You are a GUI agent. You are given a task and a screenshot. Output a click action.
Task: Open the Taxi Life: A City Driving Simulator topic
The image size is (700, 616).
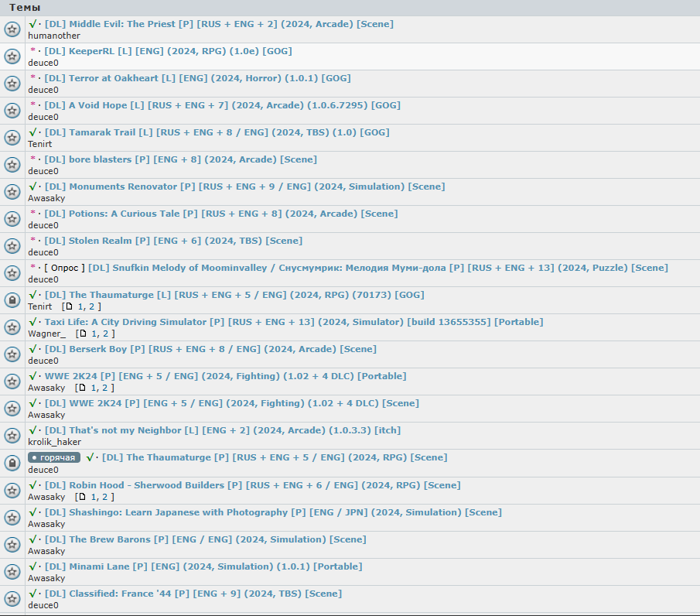(294, 322)
